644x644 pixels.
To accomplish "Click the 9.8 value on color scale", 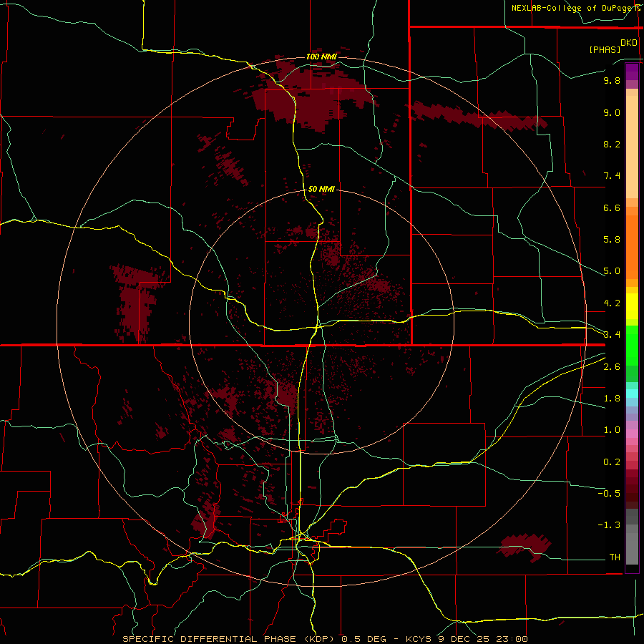I will [612, 80].
